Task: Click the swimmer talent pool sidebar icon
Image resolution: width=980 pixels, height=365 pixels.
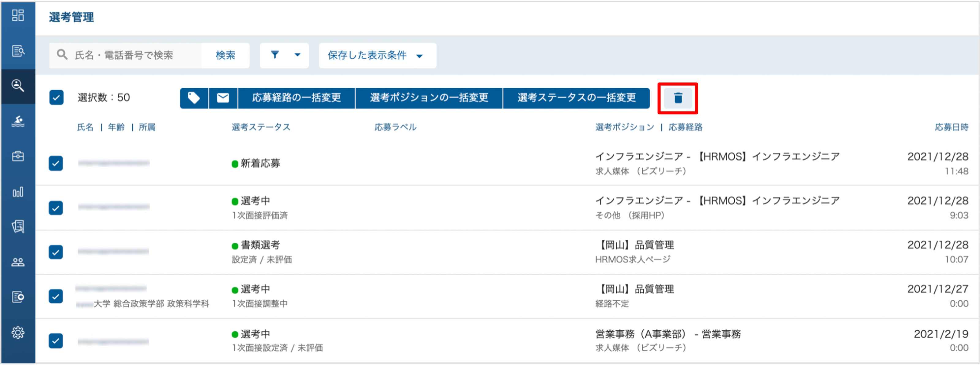Action: tap(18, 121)
